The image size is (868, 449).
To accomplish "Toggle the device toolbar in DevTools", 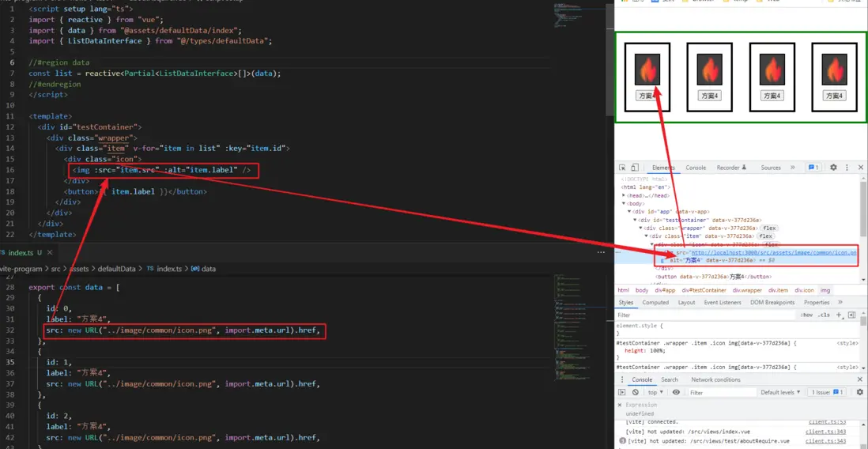I will [635, 168].
